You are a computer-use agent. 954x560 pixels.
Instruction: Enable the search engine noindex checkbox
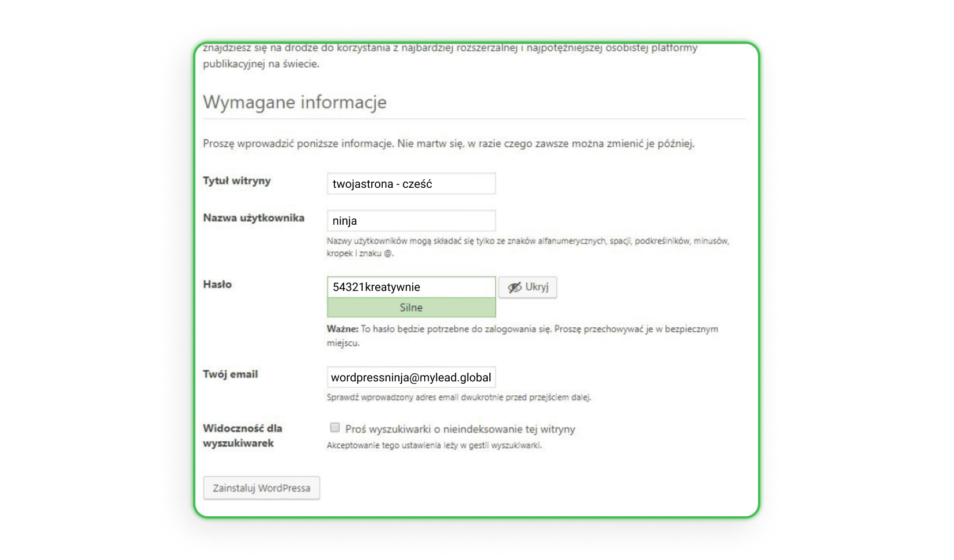click(x=335, y=427)
